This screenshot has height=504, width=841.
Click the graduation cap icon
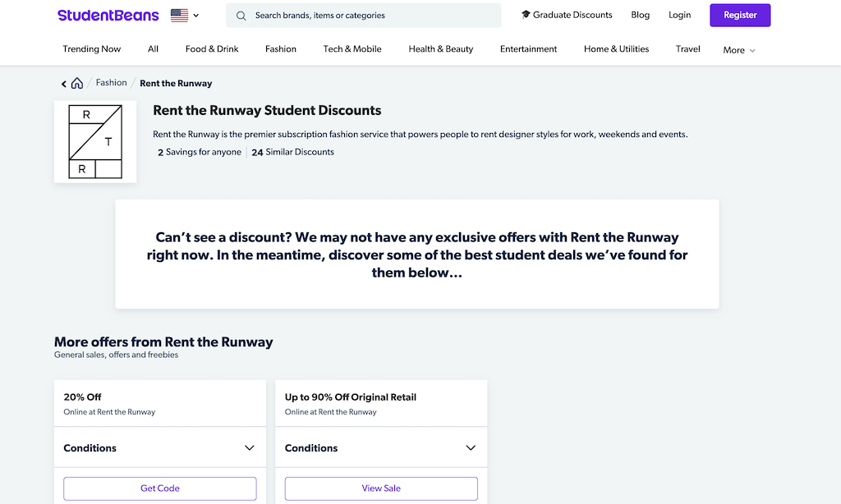pos(526,15)
